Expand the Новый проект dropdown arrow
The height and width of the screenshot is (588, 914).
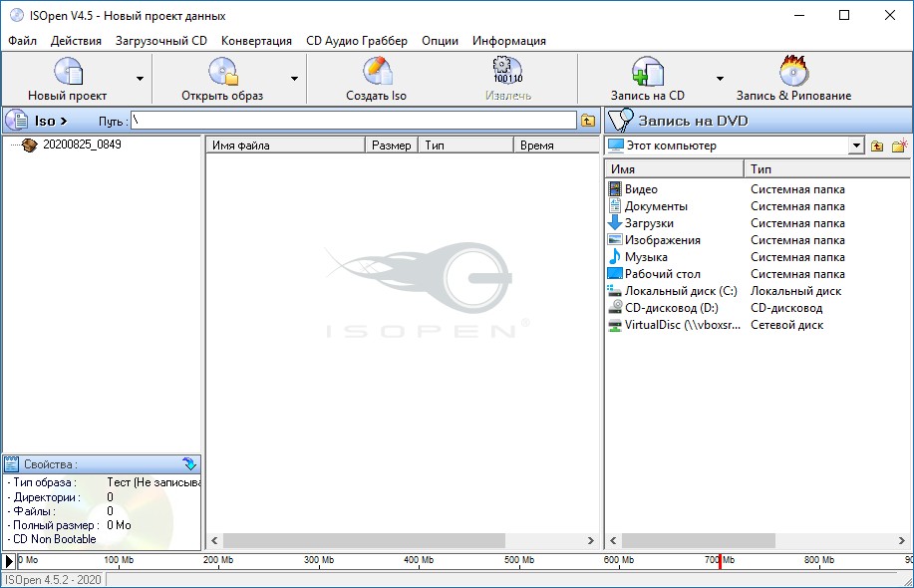tap(140, 79)
